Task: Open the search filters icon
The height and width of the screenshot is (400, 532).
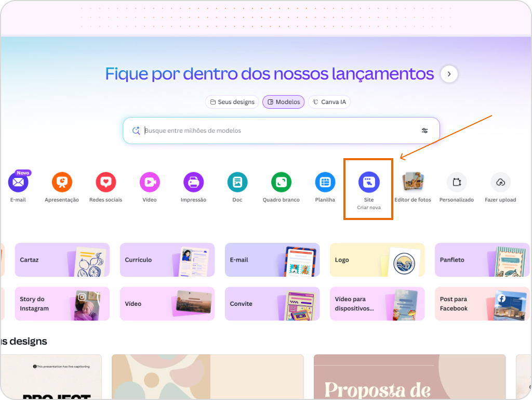Action: pos(424,131)
